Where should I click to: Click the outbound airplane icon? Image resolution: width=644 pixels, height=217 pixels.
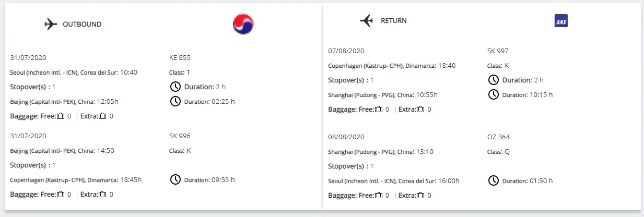pos(51,25)
